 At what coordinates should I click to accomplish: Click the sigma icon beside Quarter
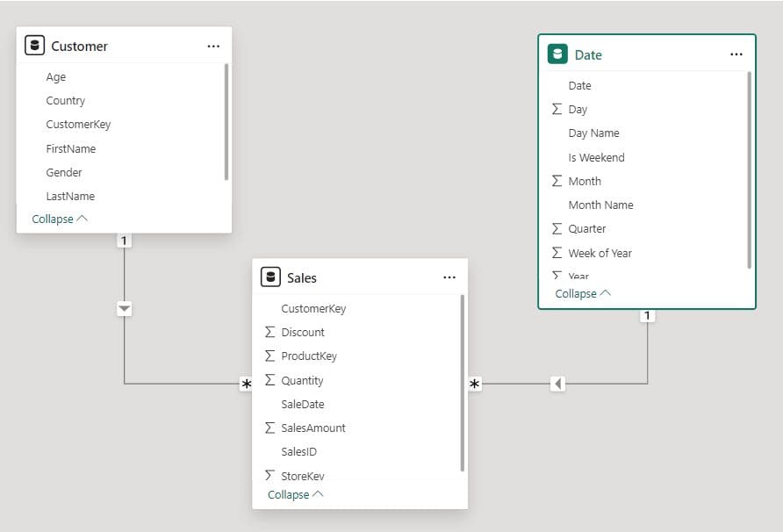(559, 228)
